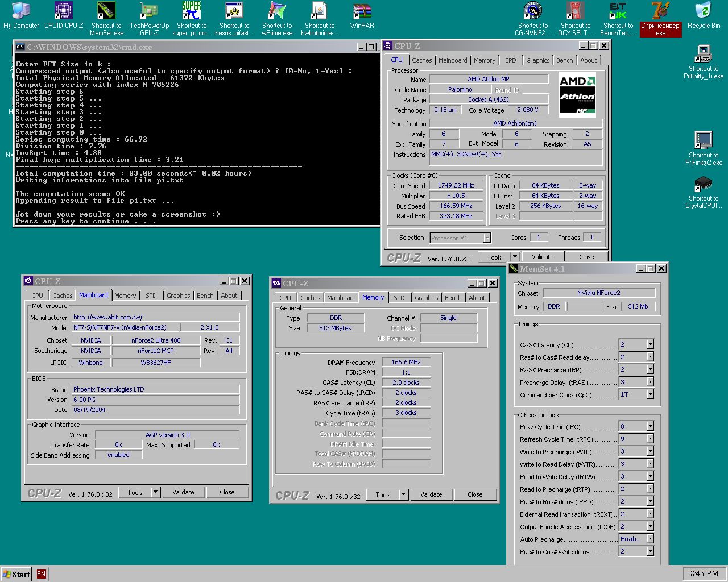
Task: Click the EN language indicator on taskbar
Action: pyautogui.click(x=41, y=574)
